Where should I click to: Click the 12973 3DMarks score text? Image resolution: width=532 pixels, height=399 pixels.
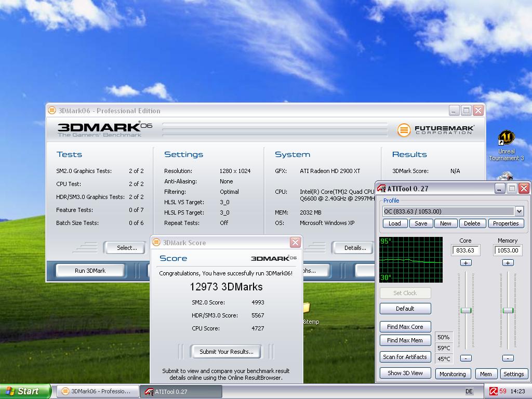coord(226,287)
